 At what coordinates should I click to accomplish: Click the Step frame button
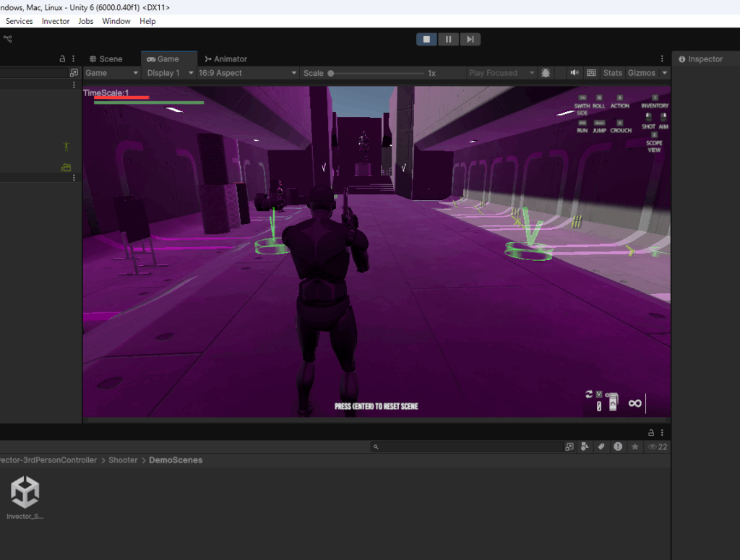[x=470, y=39]
